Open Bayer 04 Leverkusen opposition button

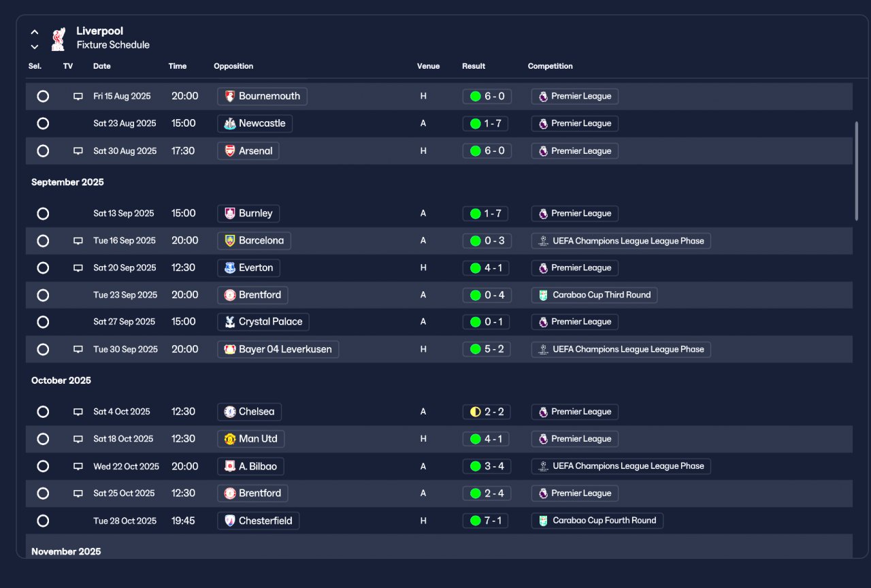click(x=278, y=349)
